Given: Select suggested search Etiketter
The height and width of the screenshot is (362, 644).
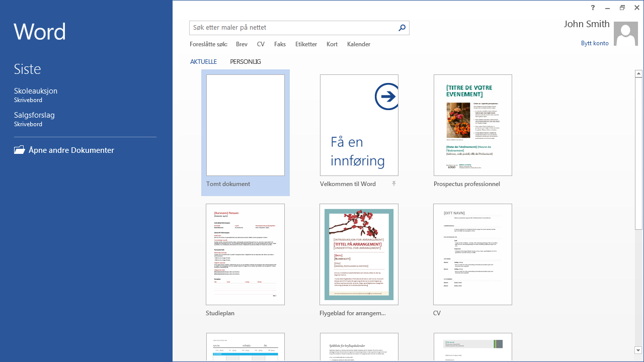Looking at the screenshot, I should point(306,44).
